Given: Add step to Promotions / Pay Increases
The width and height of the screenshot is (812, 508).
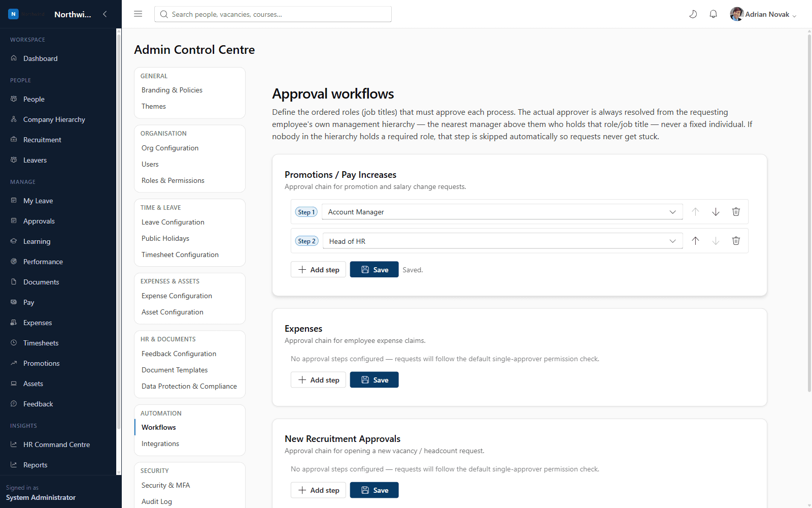Looking at the screenshot, I should click(318, 270).
